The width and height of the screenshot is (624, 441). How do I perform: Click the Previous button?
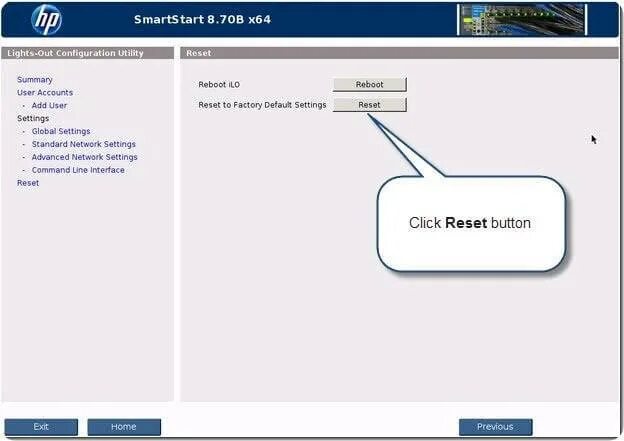(x=495, y=427)
